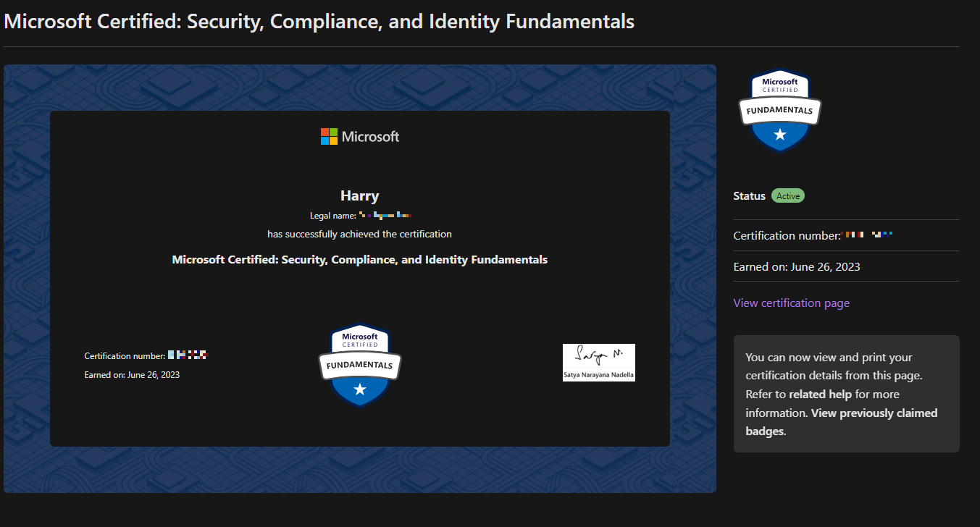Click the name Harry on the certificate

[360, 195]
